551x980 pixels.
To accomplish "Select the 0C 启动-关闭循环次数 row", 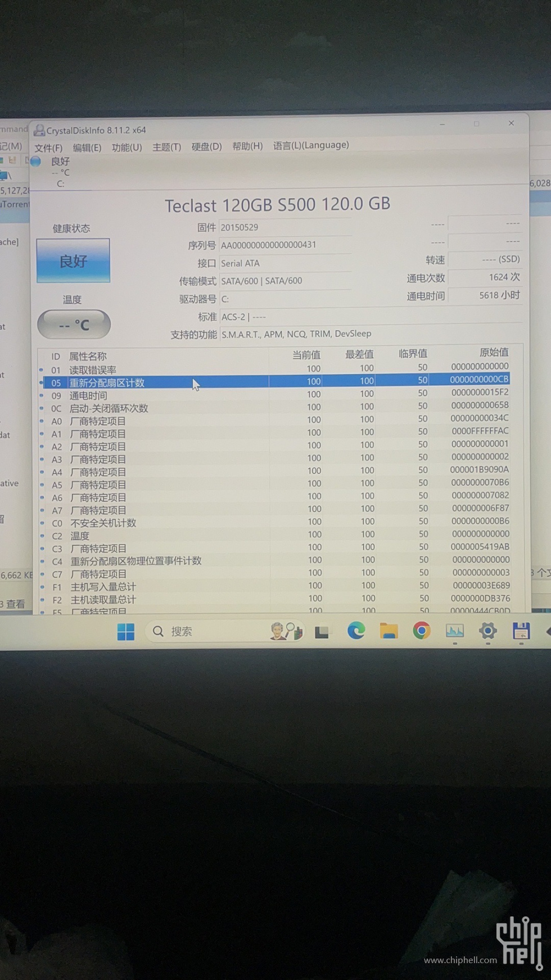I will point(275,407).
